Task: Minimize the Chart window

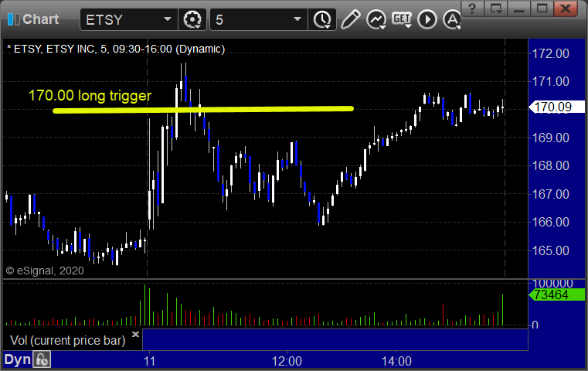Action: [519, 8]
